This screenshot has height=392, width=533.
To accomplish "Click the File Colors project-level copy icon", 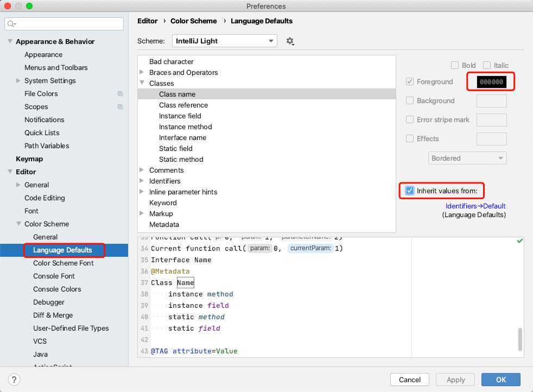I will point(120,93).
